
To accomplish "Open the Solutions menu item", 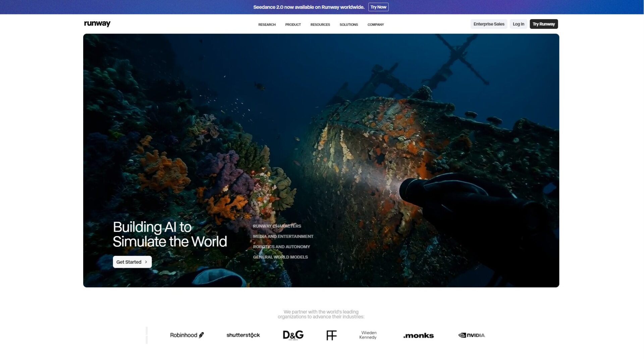I will tap(348, 24).
